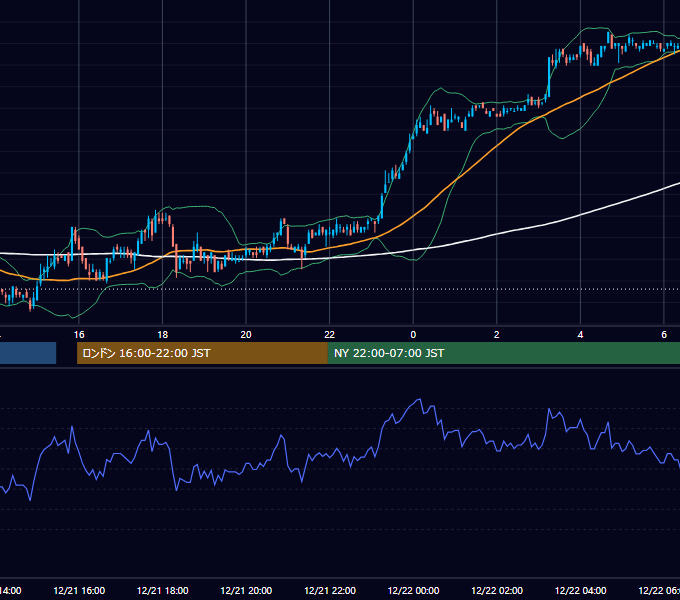Click the "12/21 16:00" date label

(79, 591)
